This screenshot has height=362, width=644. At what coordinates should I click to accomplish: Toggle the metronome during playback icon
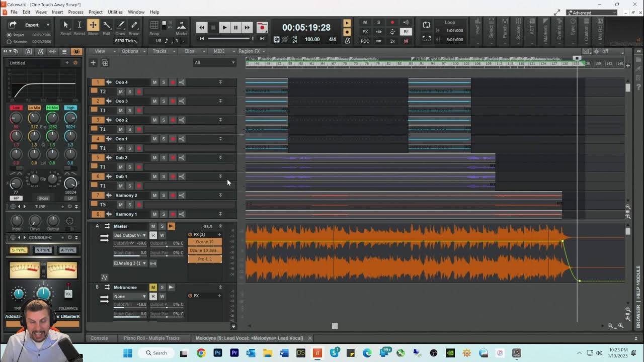(x=347, y=23)
